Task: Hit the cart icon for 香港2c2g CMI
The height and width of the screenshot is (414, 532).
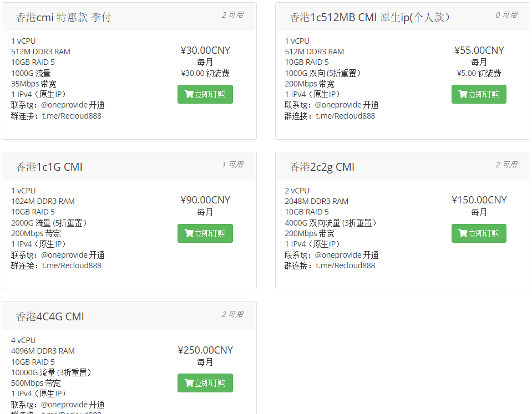Action: (463, 233)
